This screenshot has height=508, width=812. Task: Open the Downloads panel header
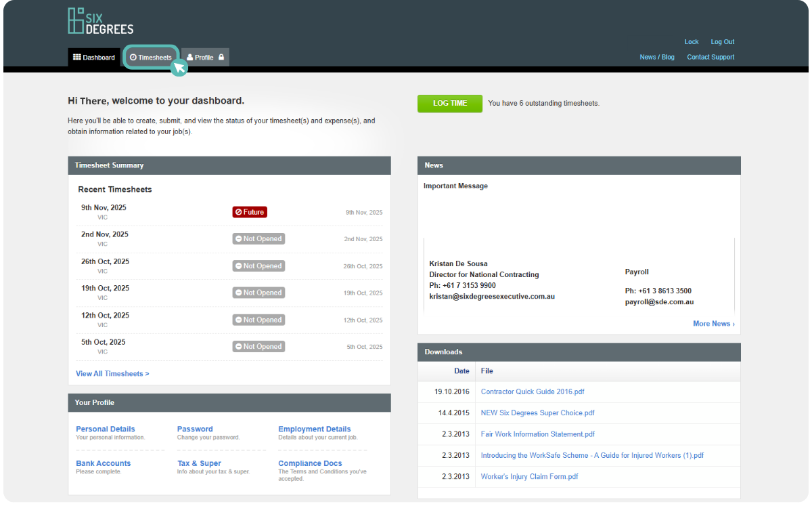point(443,352)
